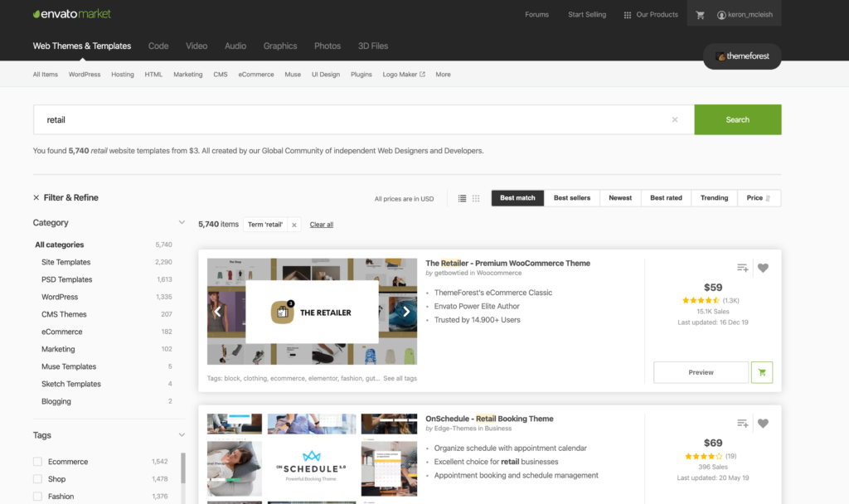Image resolution: width=849 pixels, height=504 pixels.
Task: See all tags for The Retailer
Action: 400,378
